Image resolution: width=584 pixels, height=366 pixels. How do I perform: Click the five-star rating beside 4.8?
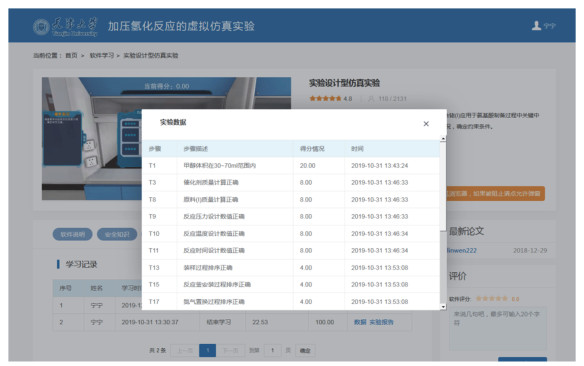[325, 99]
